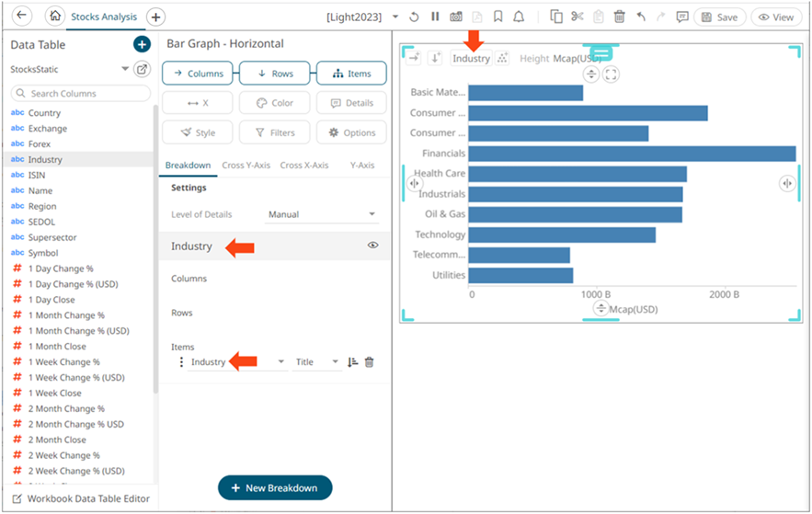Toggle fullscreen expand icon on the chart
The height and width of the screenshot is (514, 812).
click(x=611, y=74)
